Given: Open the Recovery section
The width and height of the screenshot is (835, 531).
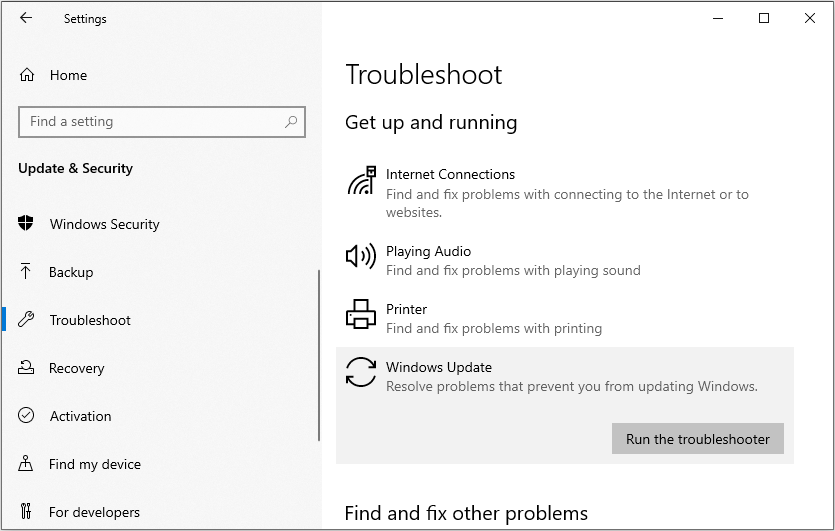Looking at the screenshot, I should click(77, 368).
